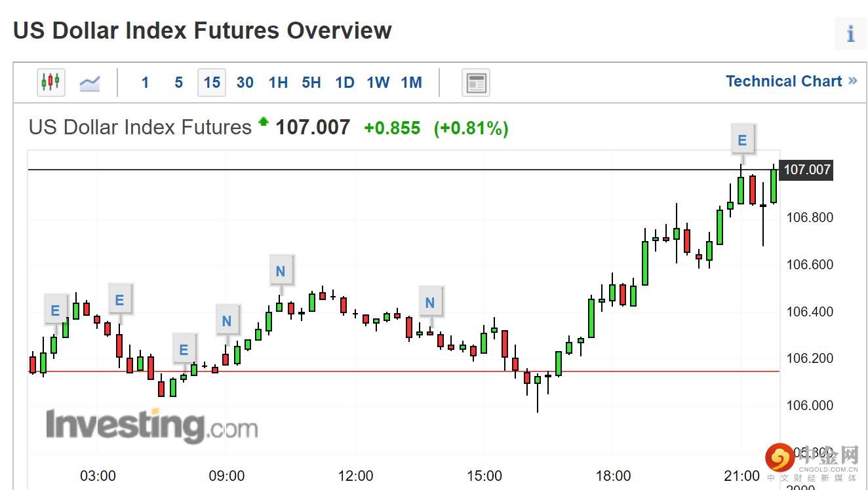Click the N news marker near 13:30
The image size is (868, 490).
(x=430, y=303)
